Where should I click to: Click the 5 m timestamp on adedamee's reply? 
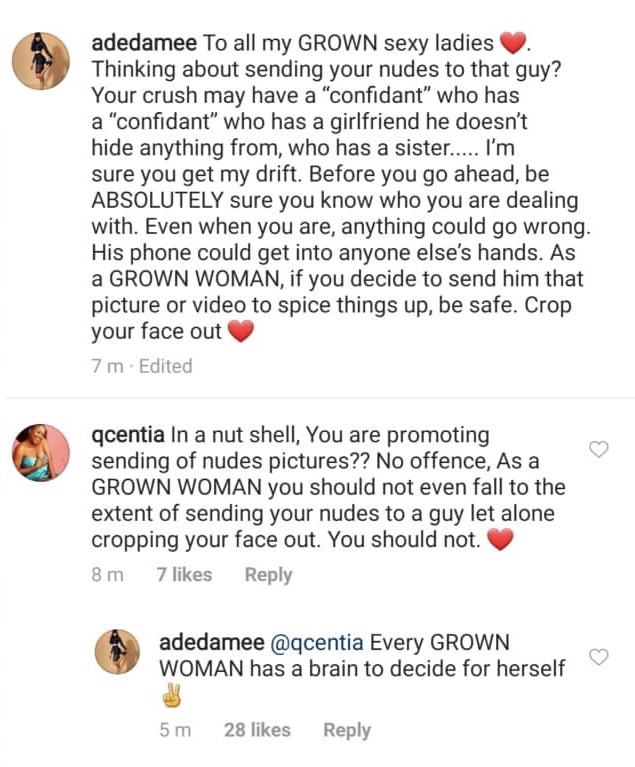[175, 730]
